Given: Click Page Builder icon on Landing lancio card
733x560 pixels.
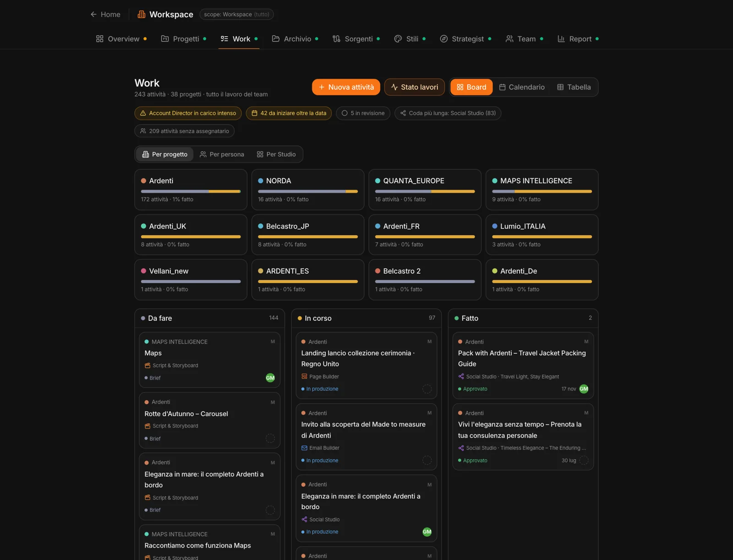Looking at the screenshot, I should tap(304, 376).
